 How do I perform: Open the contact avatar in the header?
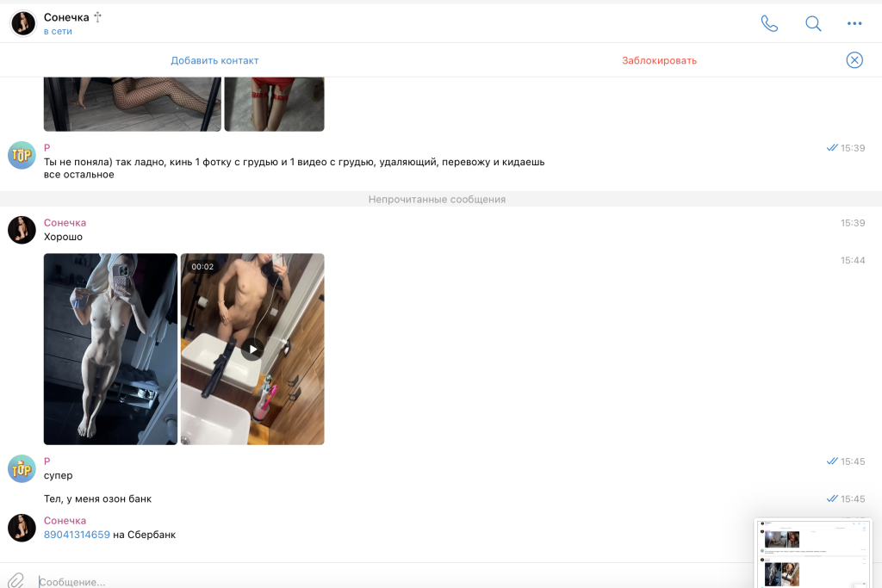coord(23,23)
